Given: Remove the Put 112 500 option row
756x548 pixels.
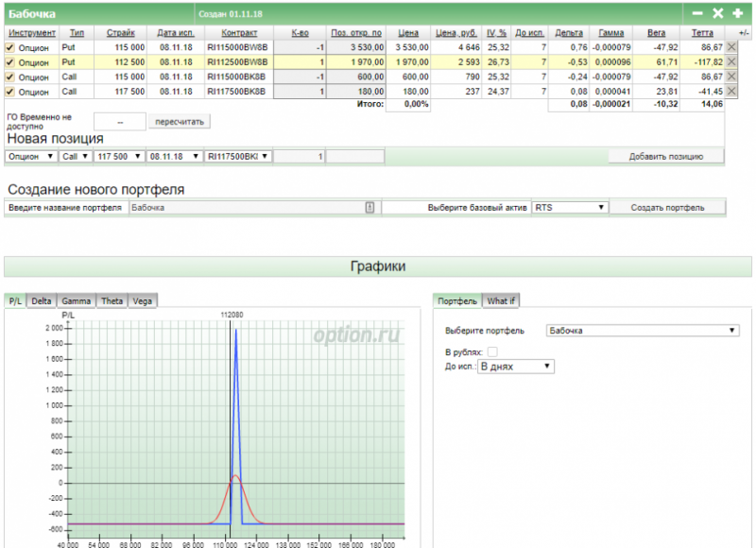Looking at the screenshot, I should 731,61.
